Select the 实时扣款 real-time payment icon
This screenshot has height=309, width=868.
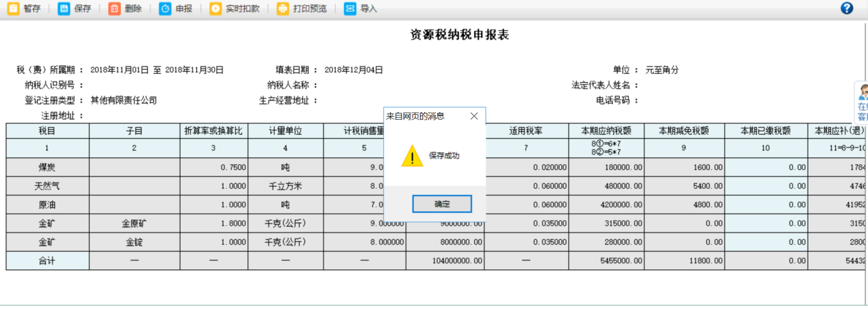click(215, 9)
